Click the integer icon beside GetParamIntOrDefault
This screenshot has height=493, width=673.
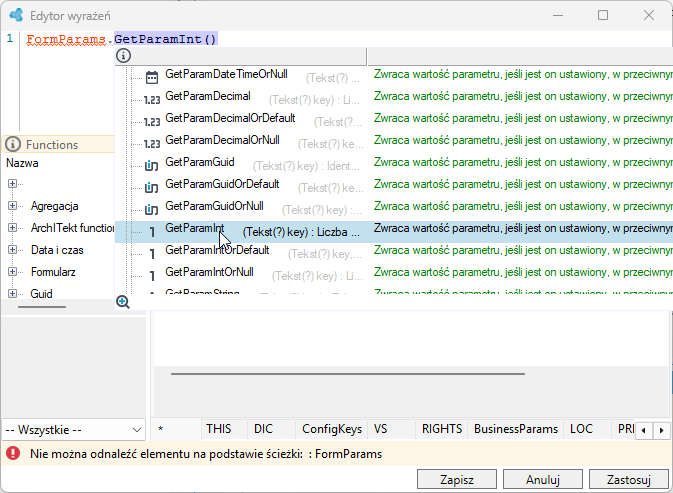tap(152, 254)
